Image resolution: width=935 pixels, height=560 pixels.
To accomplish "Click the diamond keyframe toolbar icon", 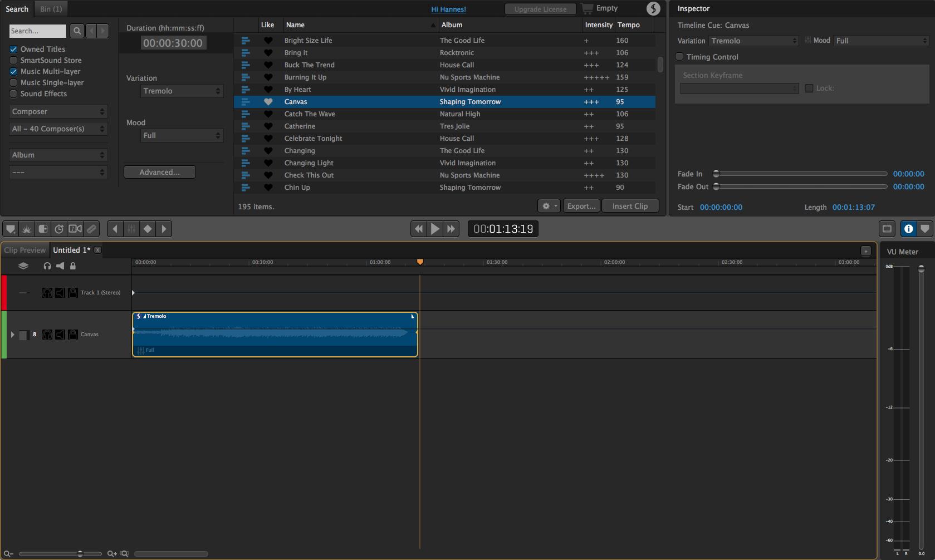I will tap(148, 229).
